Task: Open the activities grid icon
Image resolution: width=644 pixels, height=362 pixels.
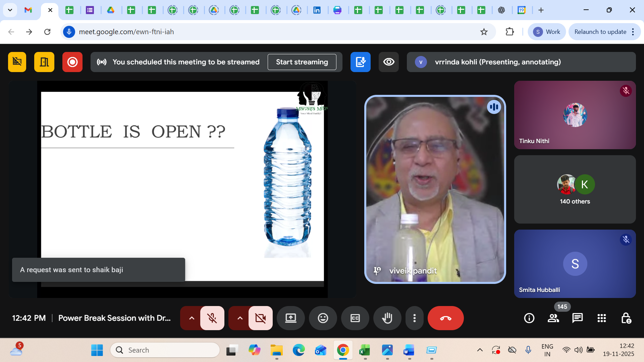Action: click(601, 318)
